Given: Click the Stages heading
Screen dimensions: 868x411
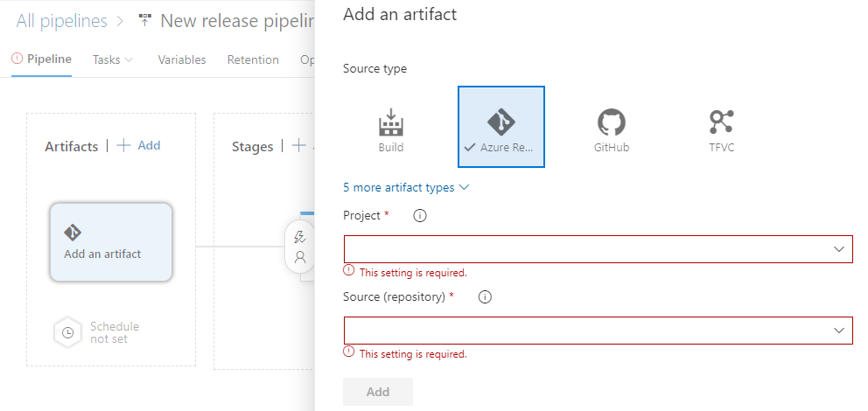Looking at the screenshot, I should [x=252, y=147].
